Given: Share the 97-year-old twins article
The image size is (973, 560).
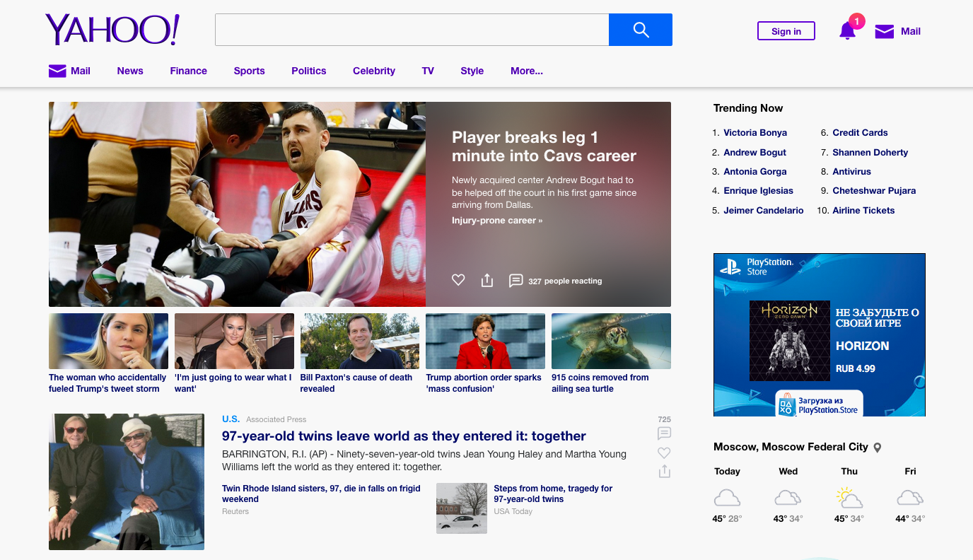Looking at the screenshot, I should coord(664,471).
